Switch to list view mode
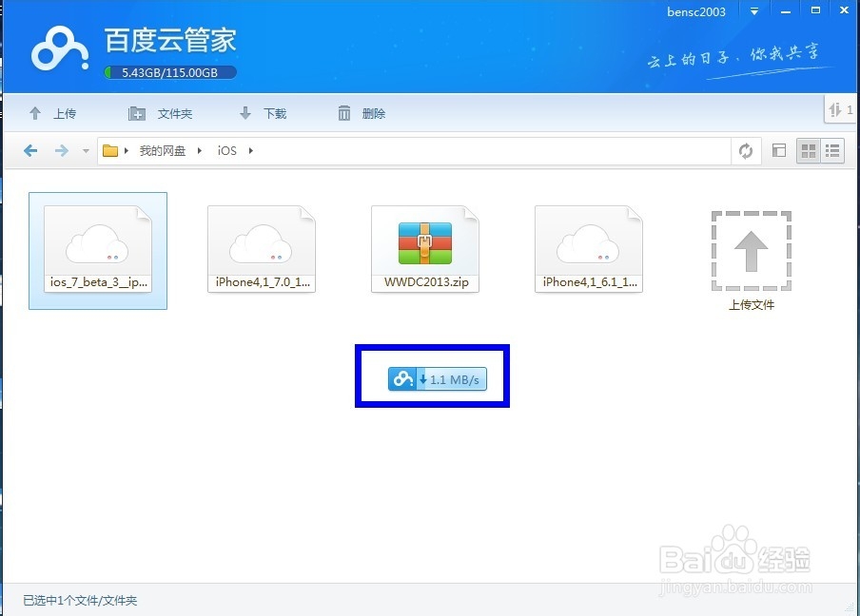Viewport: 860px width, 616px height. [x=831, y=150]
